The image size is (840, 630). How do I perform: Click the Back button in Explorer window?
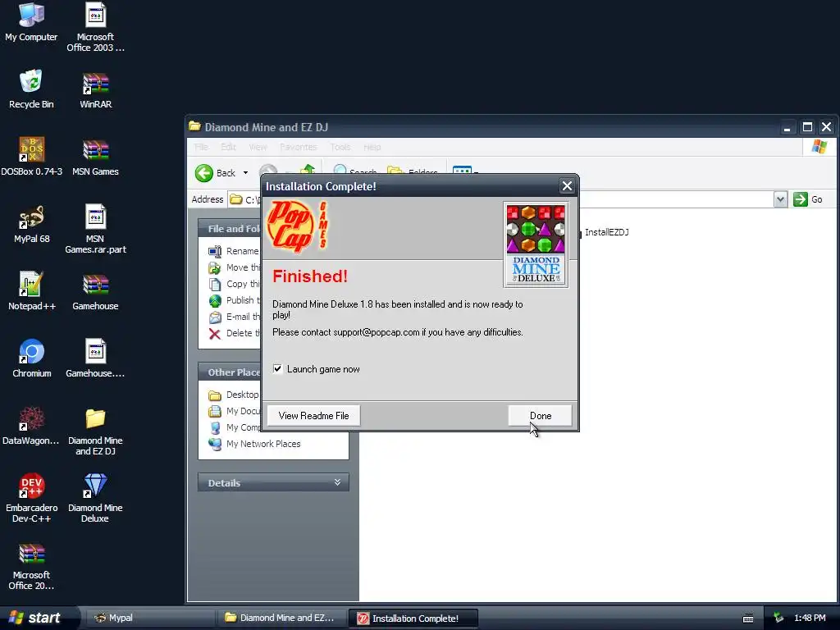tap(216, 173)
